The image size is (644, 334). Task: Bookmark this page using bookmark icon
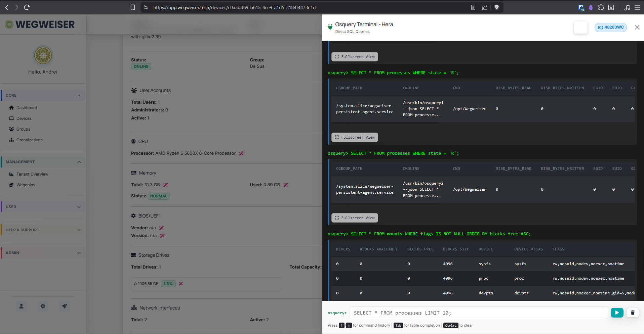pyautogui.click(x=133, y=7)
